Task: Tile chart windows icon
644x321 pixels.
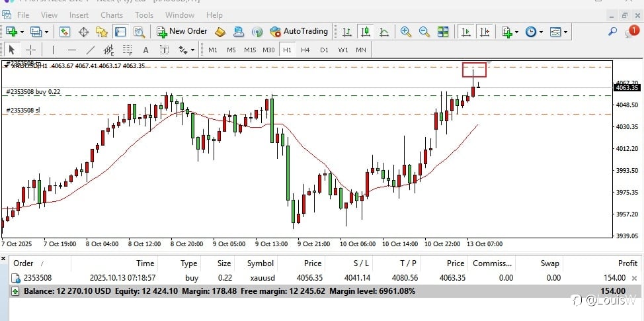Action: pyautogui.click(x=443, y=31)
